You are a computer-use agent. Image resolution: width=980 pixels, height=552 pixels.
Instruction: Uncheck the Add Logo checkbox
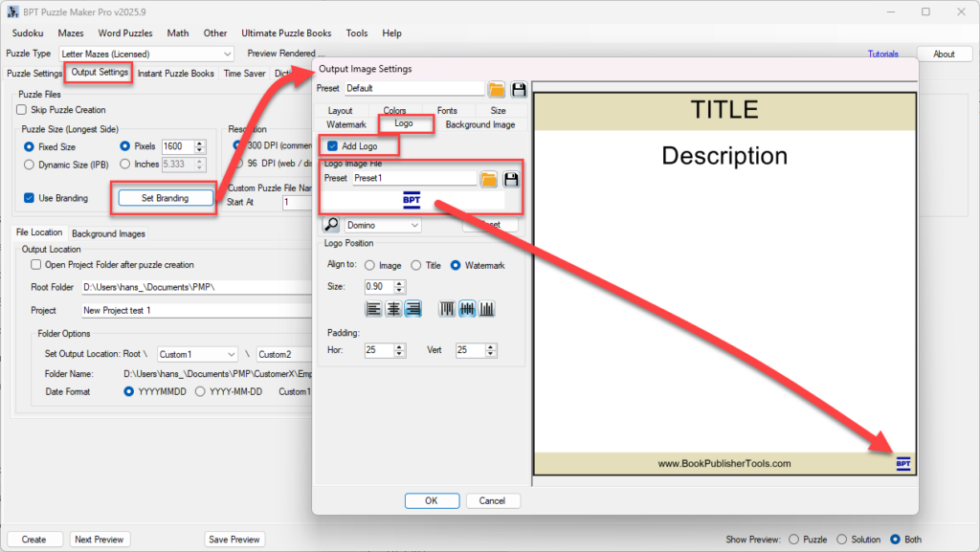(x=332, y=145)
